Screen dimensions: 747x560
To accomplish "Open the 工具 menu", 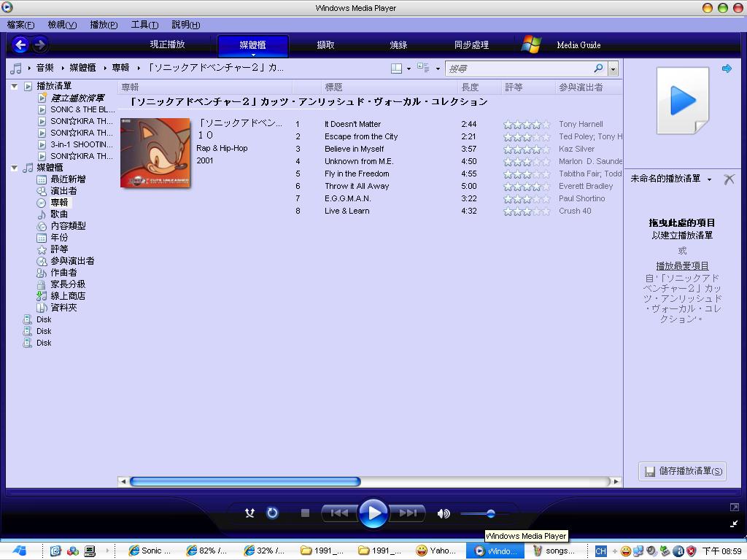I will pos(144,25).
